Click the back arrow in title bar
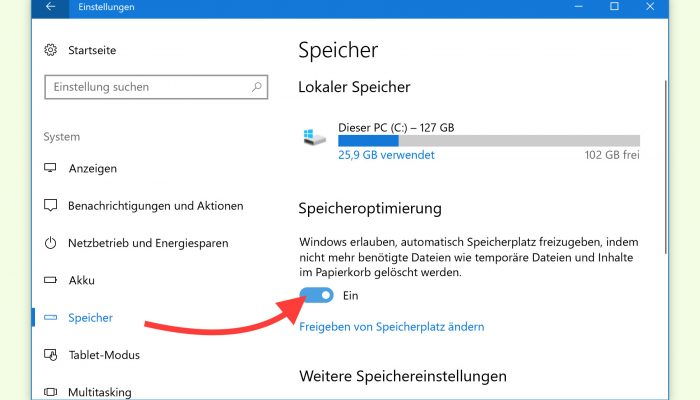Viewport: 700px width, 400px height. coord(50,7)
